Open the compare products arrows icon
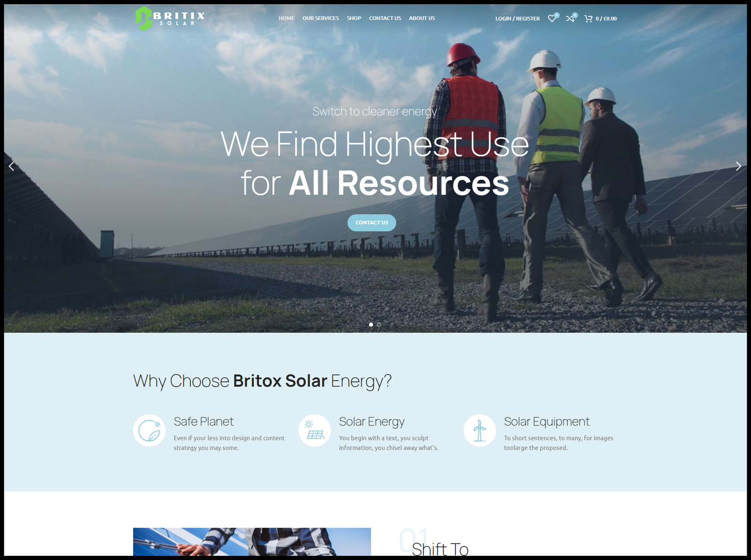This screenshot has width=751, height=560. [571, 18]
